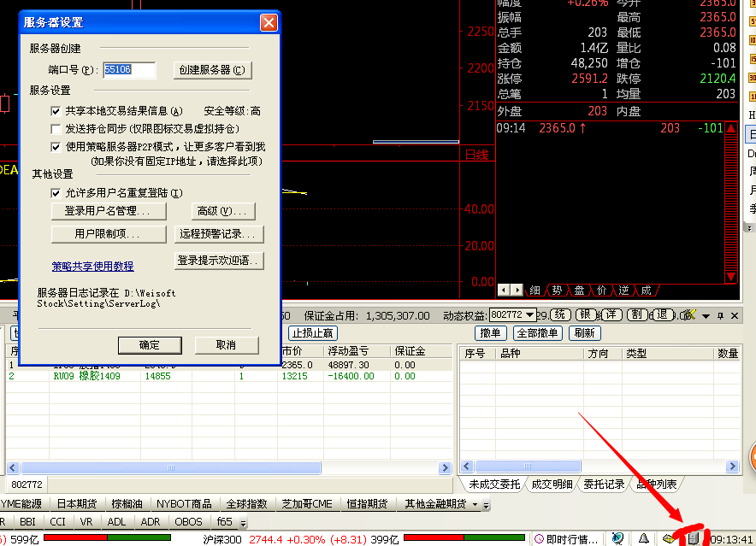The image size is (756, 546).
Task: Pin the trade panel with the pushpin icon
Action: [720, 315]
